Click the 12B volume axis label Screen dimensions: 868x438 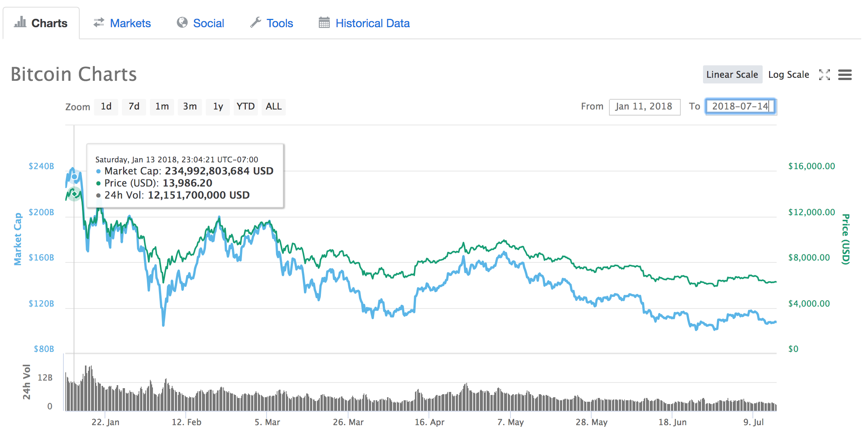[45, 378]
